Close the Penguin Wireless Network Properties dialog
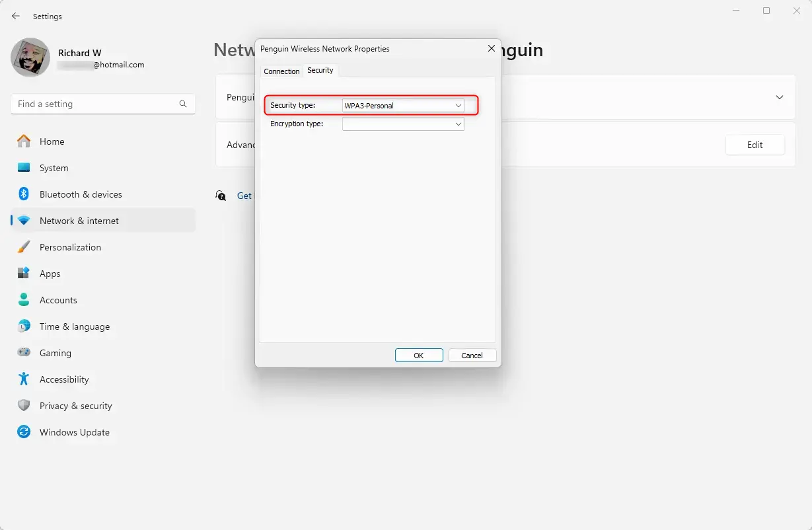 491,48
